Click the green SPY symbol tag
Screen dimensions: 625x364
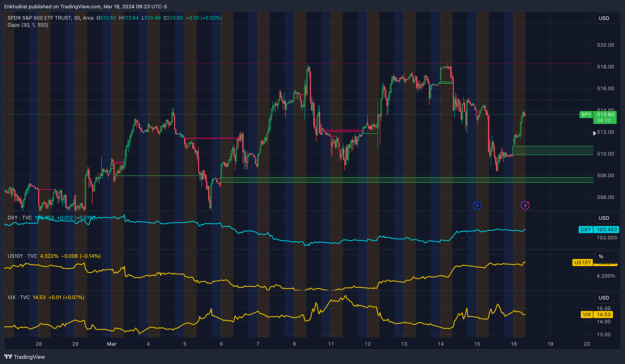tap(586, 115)
